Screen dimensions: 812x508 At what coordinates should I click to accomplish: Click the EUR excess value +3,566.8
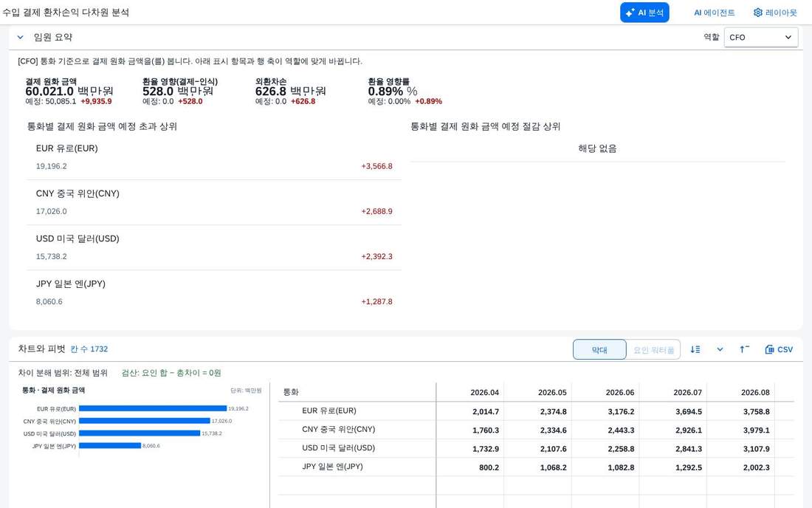coord(377,166)
